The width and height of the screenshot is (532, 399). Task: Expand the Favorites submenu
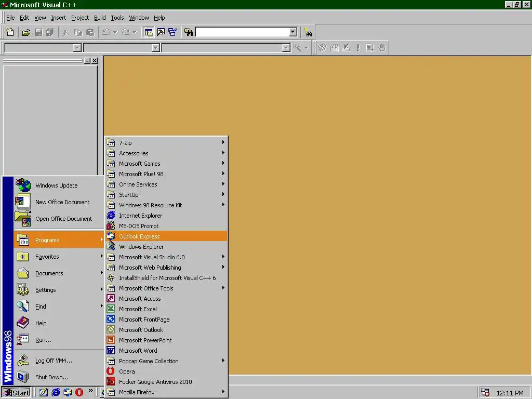[x=59, y=257]
